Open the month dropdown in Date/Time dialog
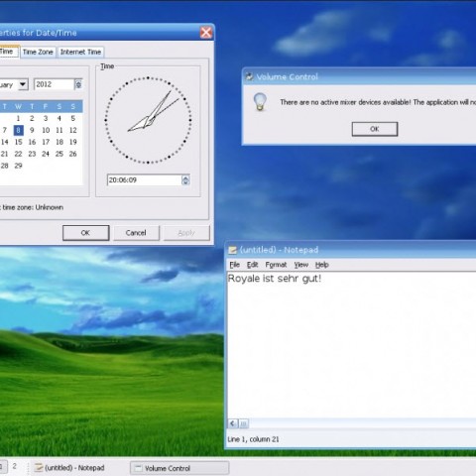476x476 pixels. 23,84
